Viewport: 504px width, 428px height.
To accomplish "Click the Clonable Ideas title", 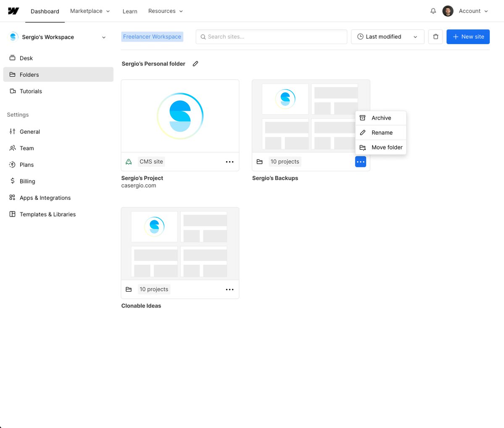I will (x=141, y=306).
